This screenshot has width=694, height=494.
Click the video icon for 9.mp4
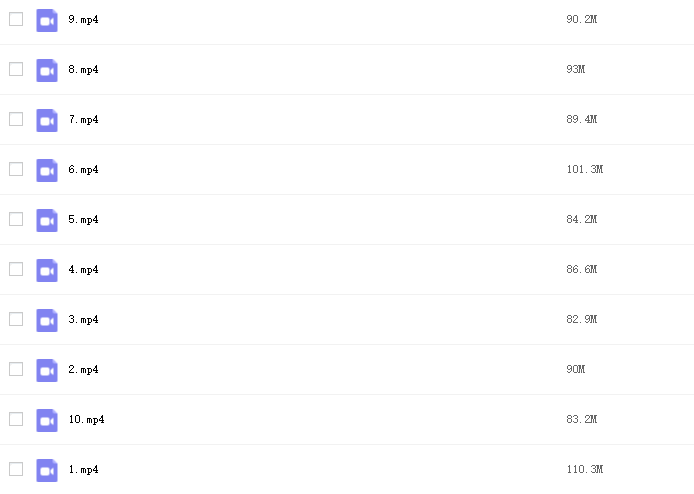(x=47, y=20)
